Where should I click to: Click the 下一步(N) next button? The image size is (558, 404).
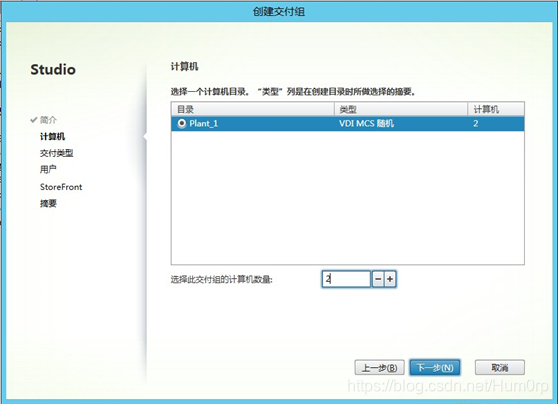pyautogui.click(x=435, y=367)
